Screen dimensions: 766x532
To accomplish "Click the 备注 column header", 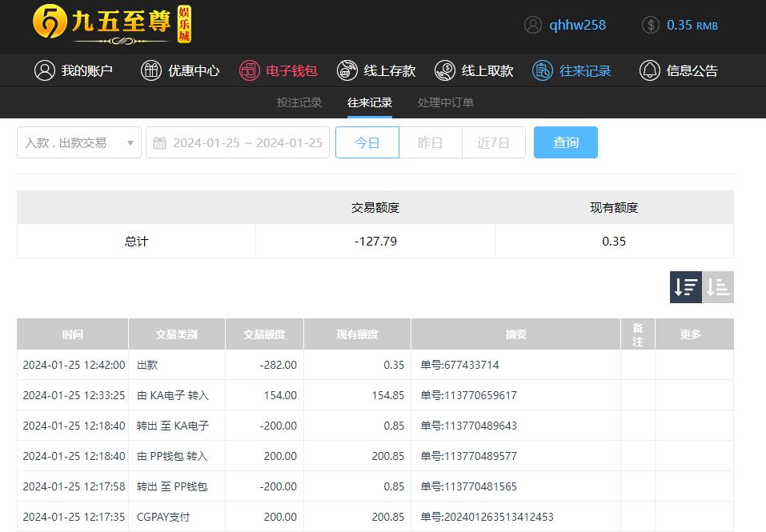I will click(637, 334).
